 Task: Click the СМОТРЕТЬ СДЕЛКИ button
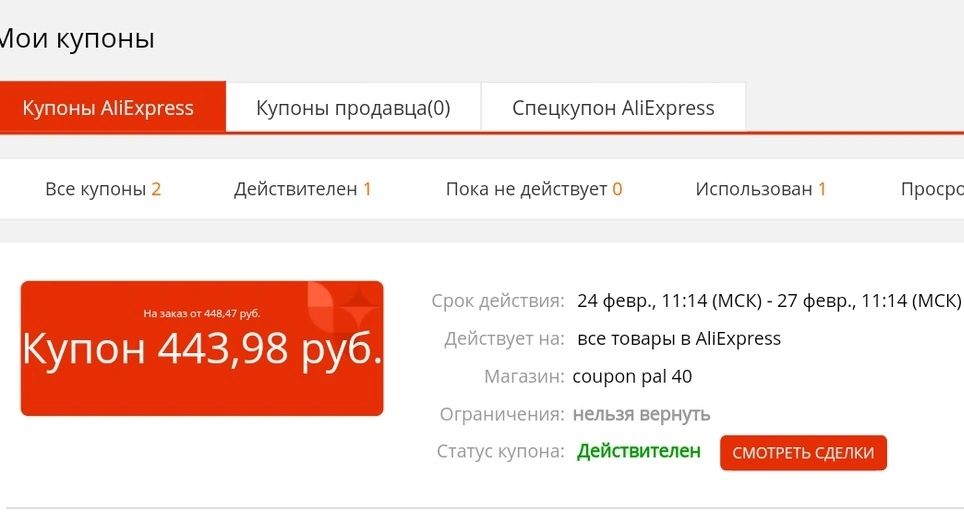pyautogui.click(x=803, y=453)
